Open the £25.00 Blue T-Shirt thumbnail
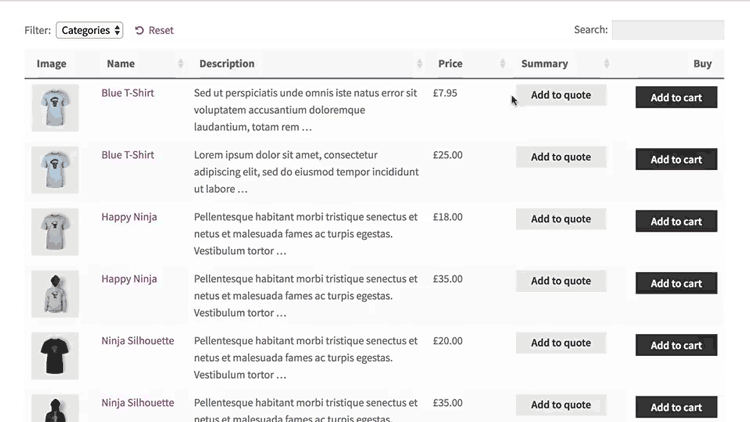Image resolution: width=750 pixels, height=422 pixels. click(x=55, y=170)
